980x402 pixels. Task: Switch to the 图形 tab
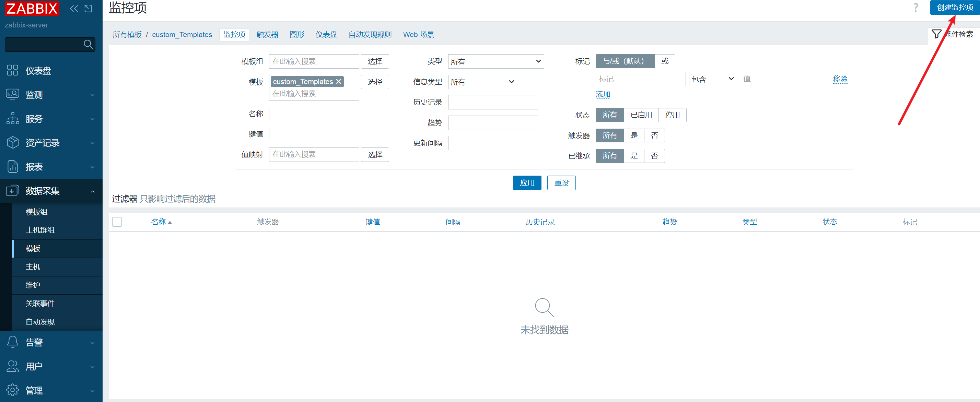297,34
